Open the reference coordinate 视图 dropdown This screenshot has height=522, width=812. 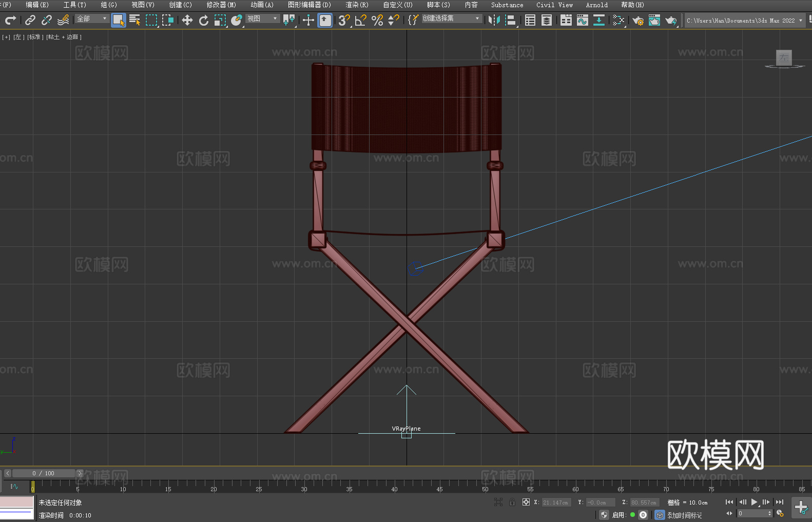coord(262,18)
